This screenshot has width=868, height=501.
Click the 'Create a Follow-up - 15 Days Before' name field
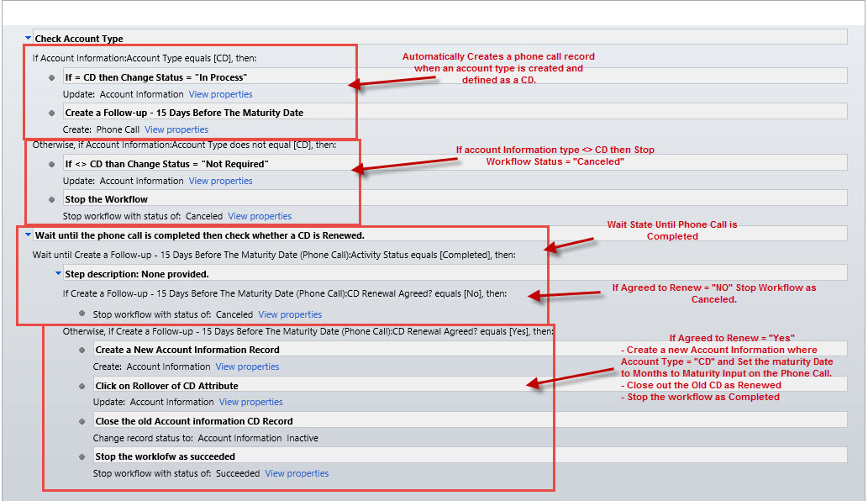click(184, 113)
